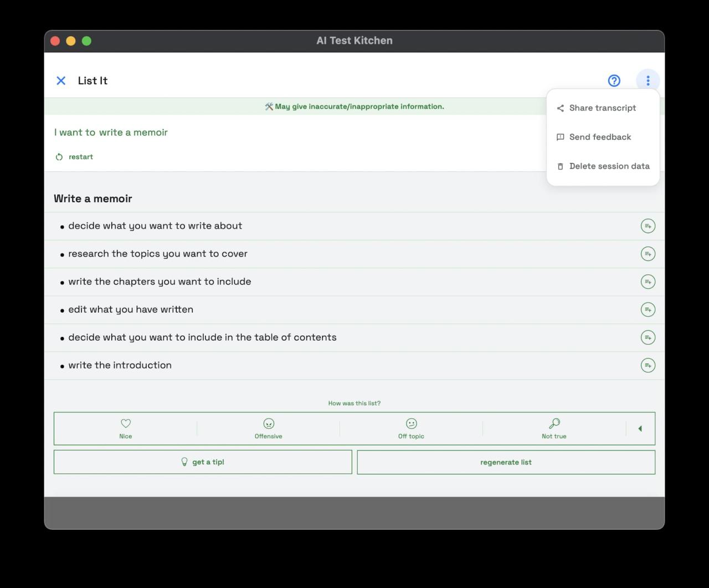Expand sub-list for 'research the topics' item

click(648, 254)
